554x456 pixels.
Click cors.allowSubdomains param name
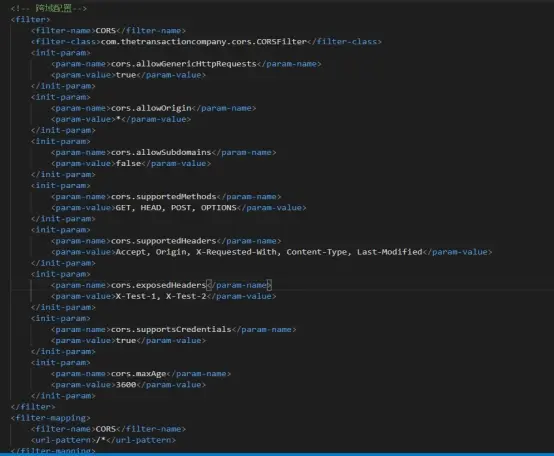point(161,152)
